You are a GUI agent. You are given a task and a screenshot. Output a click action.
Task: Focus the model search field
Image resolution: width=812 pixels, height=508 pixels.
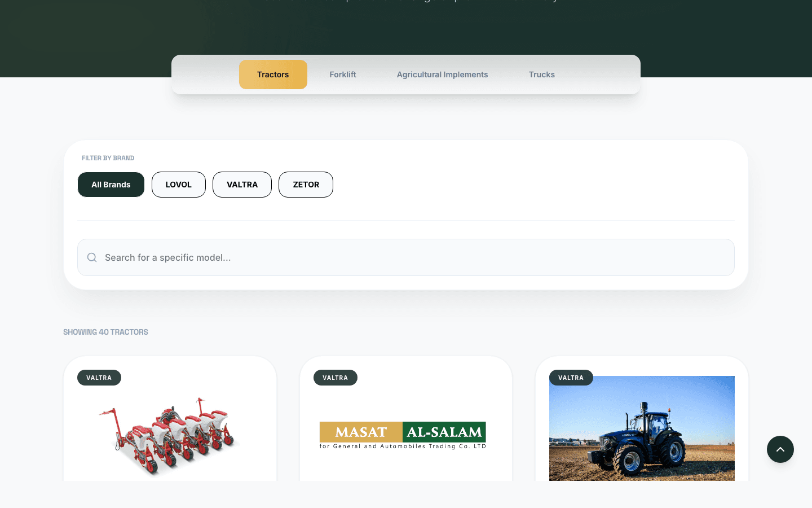pos(406,257)
